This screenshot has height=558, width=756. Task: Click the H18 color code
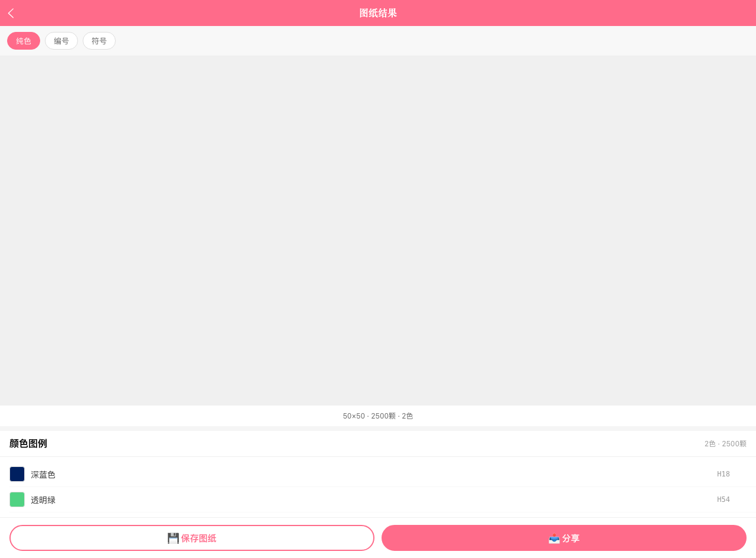click(x=724, y=474)
